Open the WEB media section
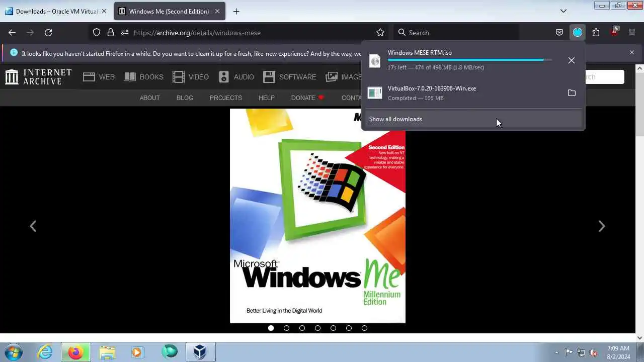This screenshot has width=644, height=362. (99, 77)
